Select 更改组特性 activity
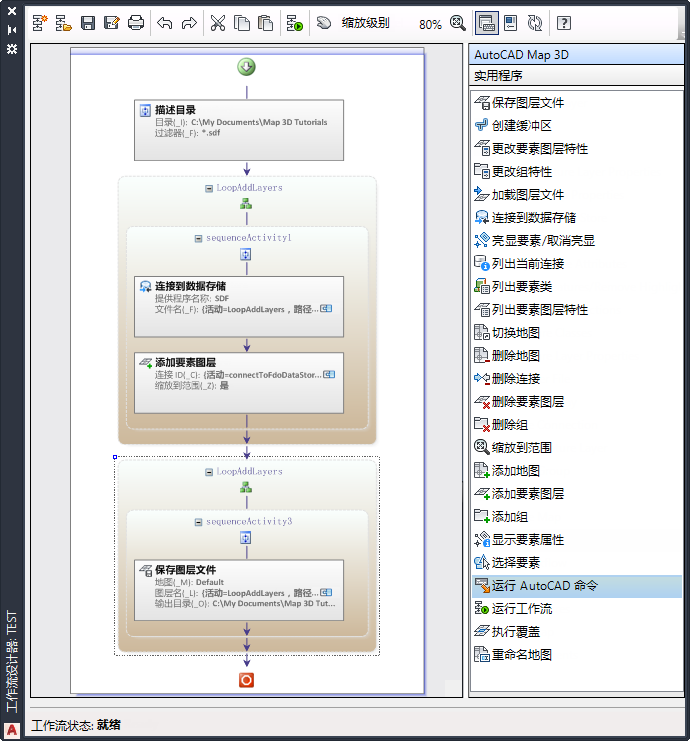690x741 pixels. pos(577,172)
